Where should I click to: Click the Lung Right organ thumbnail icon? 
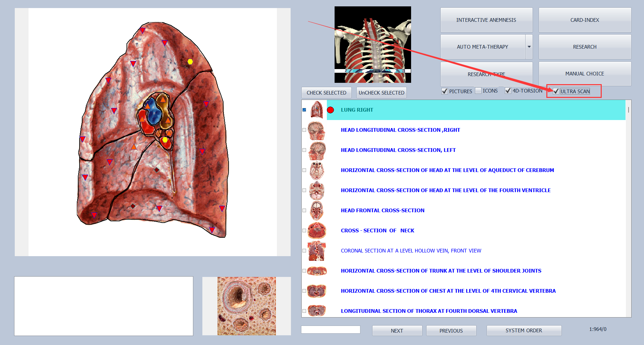click(x=316, y=110)
